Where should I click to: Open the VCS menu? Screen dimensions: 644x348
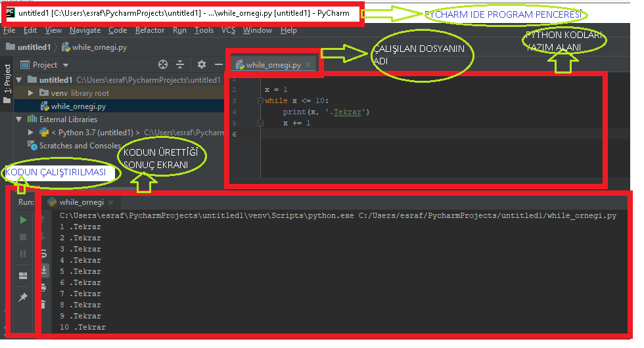(x=229, y=30)
